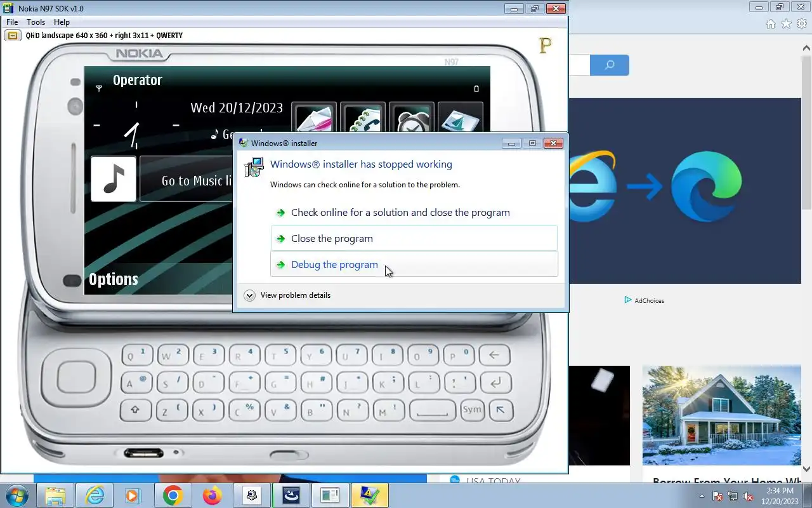Click the AdChoices icon

(x=628, y=300)
